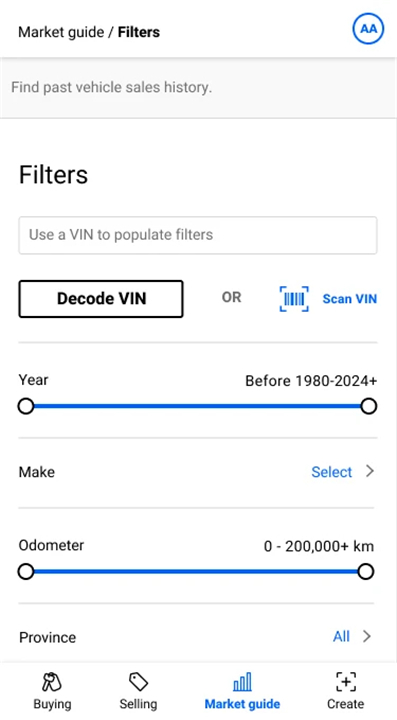Tap the Buying keys icon
This screenshot has height=720, width=397.
pos(52,682)
